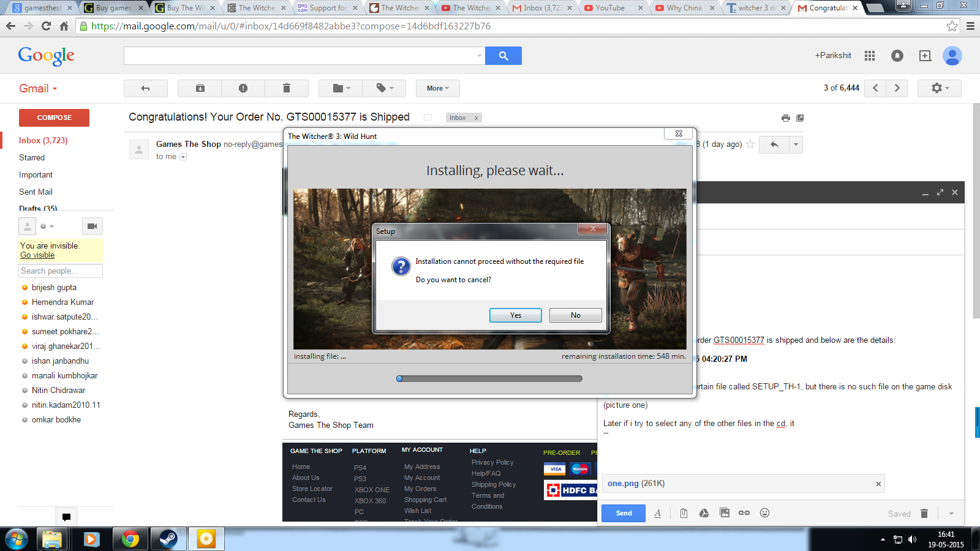Send the composed email
This screenshot has width=980, height=551.
[x=624, y=513]
